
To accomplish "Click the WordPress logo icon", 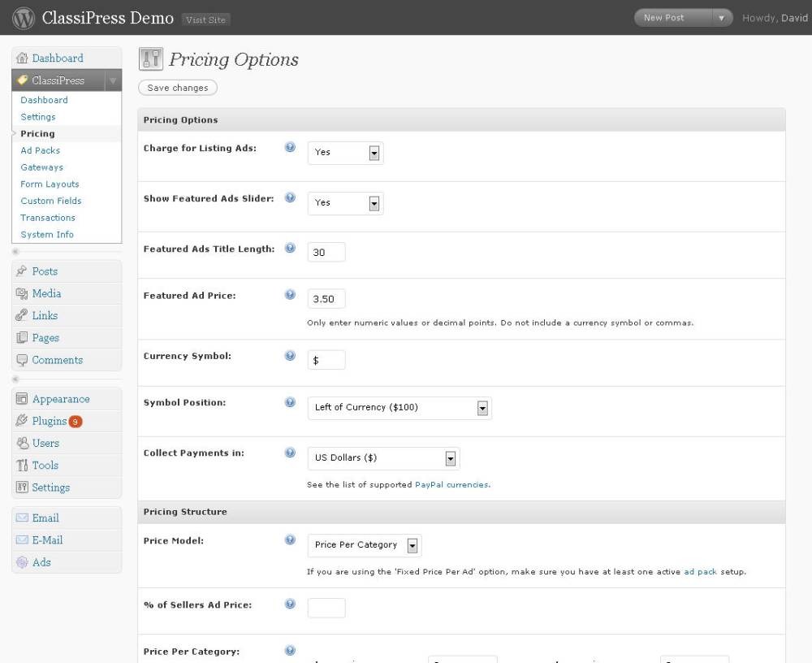I will 24,18.
